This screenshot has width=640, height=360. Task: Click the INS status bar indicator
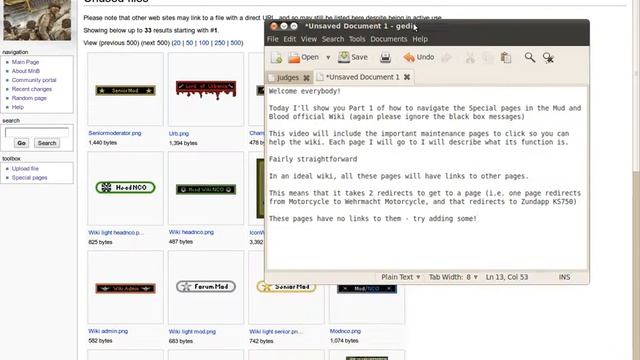click(564, 277)
